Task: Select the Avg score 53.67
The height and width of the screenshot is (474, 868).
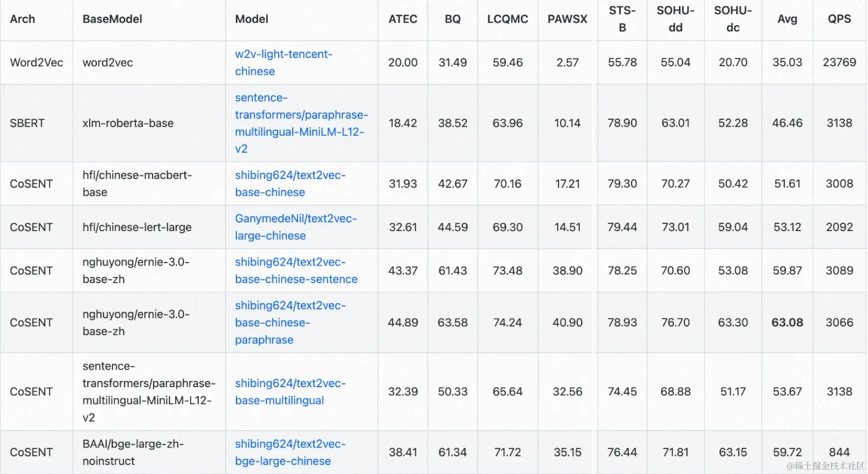Action: (788, 392)
